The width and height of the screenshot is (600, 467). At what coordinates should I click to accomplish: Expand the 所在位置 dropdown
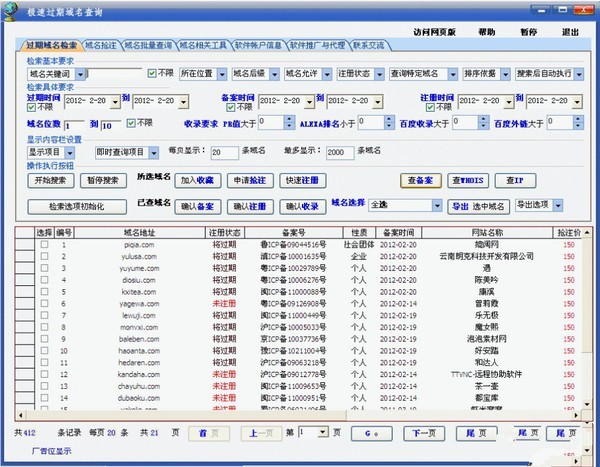(x=222, y=74)
